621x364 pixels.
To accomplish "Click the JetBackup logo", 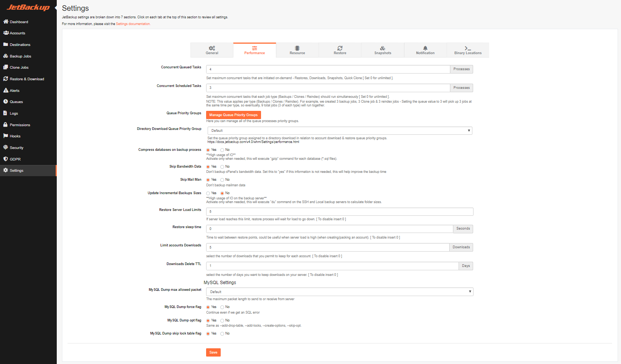I will pyautogui.click(x=28, y=7).
